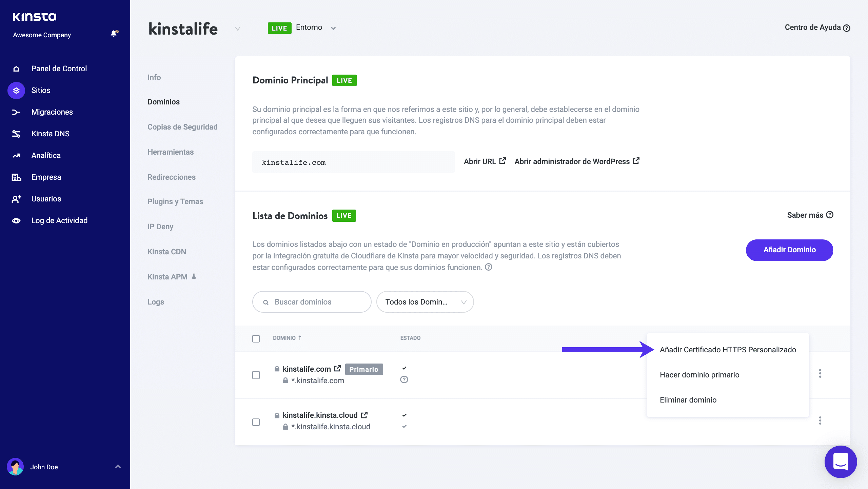Screen dimensions: 868x489
Task: Toggle the select-all domains checkbox
Action: tap(256, 339)
